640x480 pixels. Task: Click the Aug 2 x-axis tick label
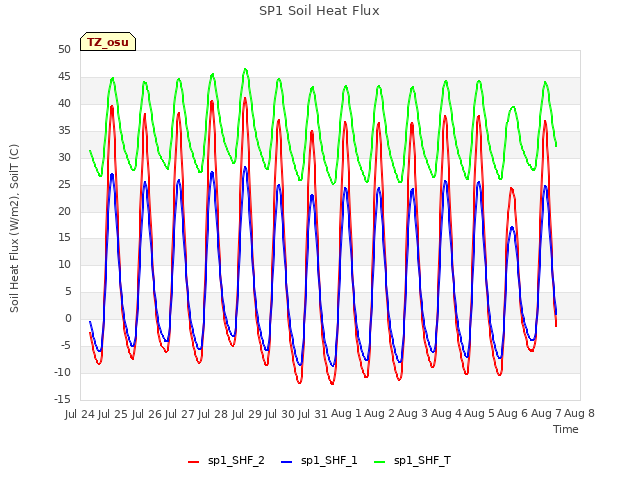[379, 413]
